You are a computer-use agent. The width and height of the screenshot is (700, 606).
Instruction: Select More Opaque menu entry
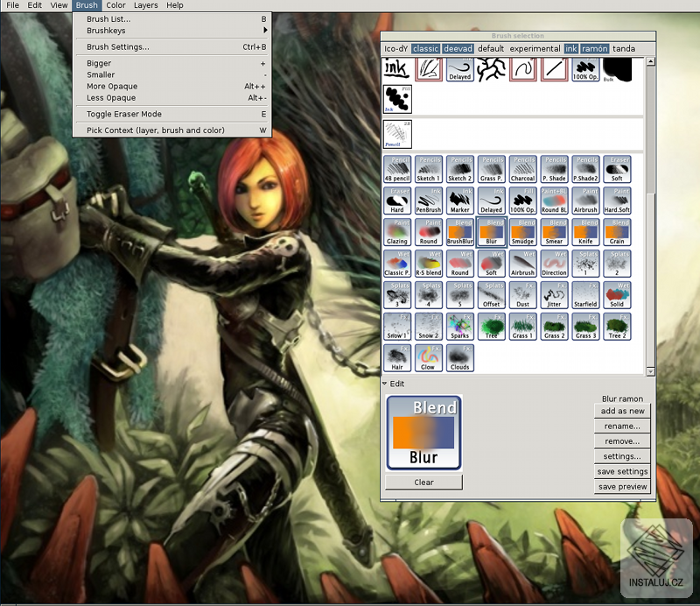tap(171, 86)
